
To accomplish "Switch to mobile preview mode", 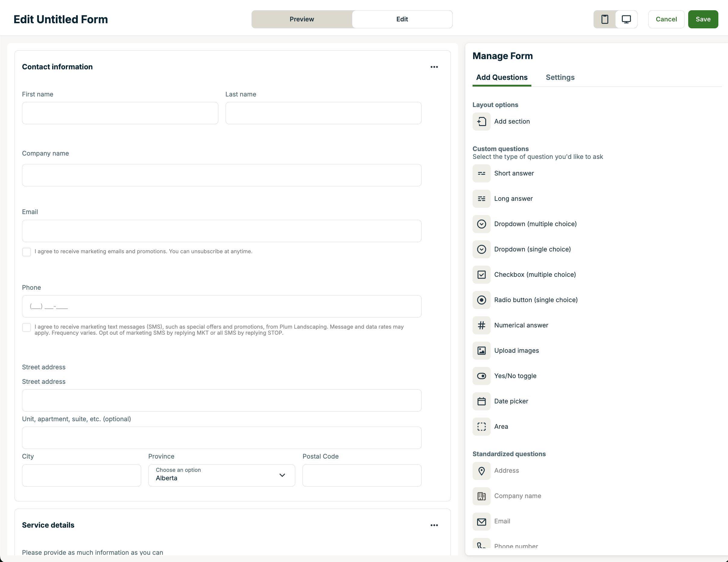I will click(x=605, y=19).
